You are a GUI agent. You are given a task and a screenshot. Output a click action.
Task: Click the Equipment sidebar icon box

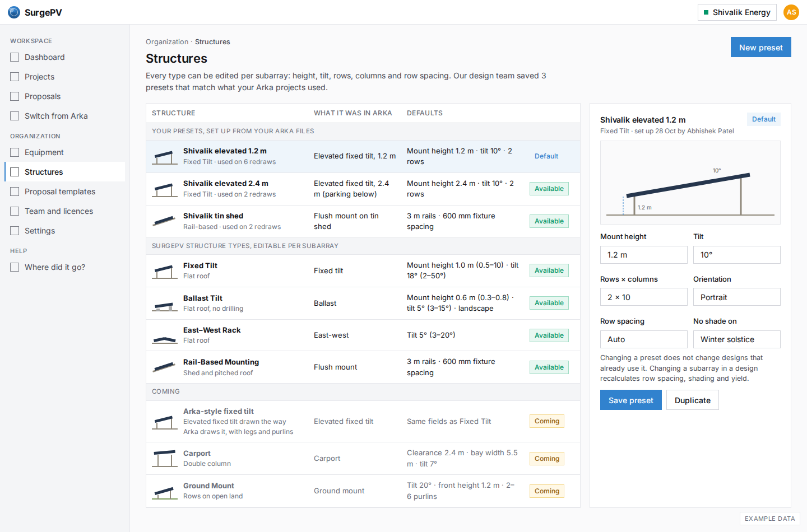[x=15, y=152]
